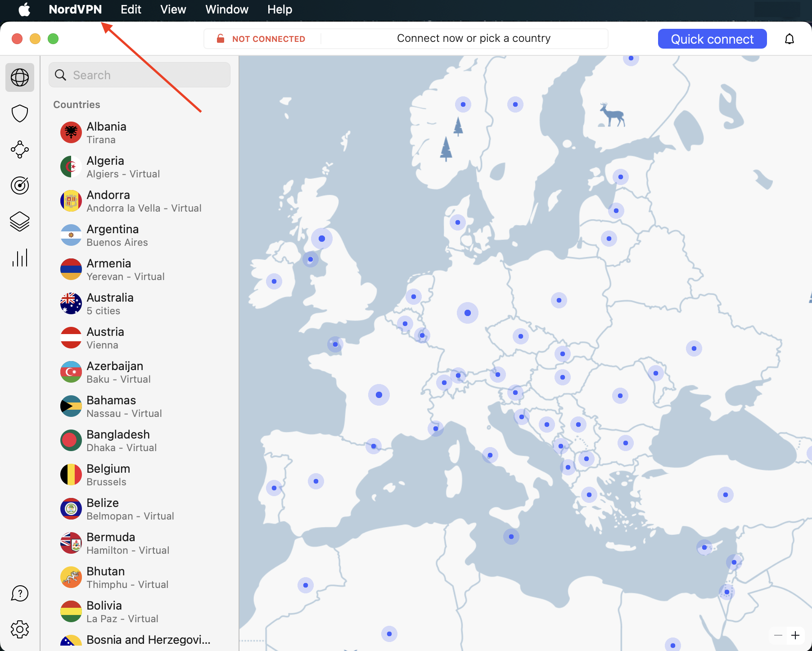Screen dimensions: 812x651
Task: Click the Search input field
Action: coord(140,75)
